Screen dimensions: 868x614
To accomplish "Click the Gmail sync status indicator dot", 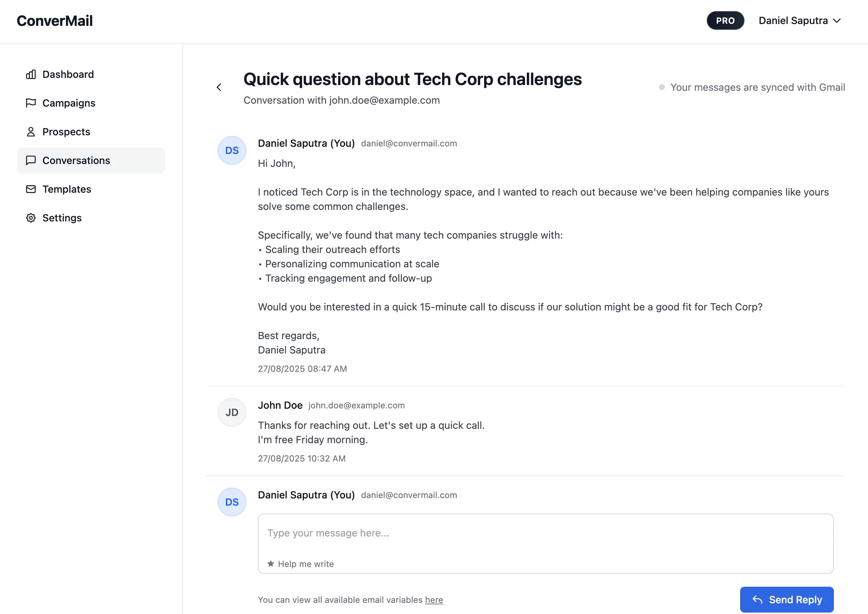I will 662,87.
